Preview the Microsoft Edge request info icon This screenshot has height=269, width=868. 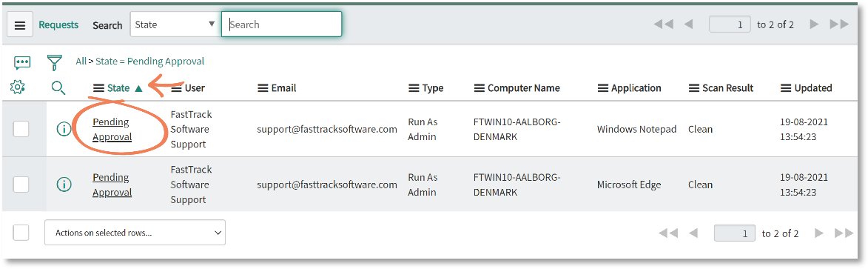click(64, 185)
